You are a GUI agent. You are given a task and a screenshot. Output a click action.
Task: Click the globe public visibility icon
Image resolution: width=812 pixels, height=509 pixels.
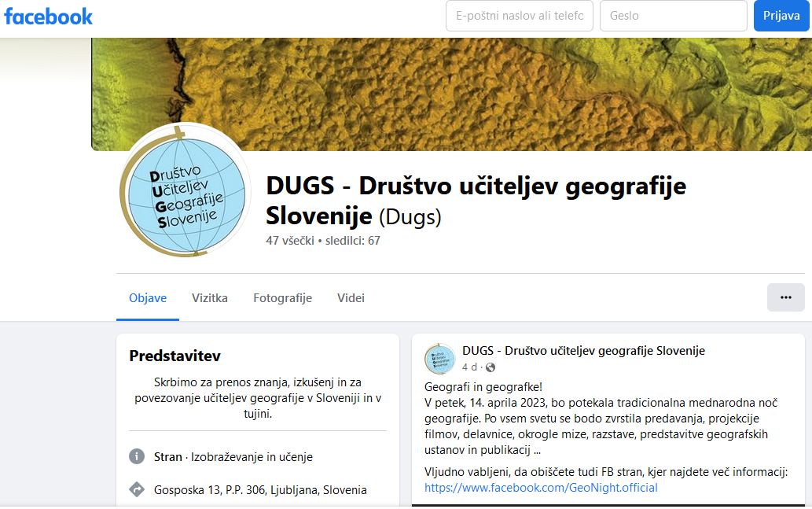(491, 367)
